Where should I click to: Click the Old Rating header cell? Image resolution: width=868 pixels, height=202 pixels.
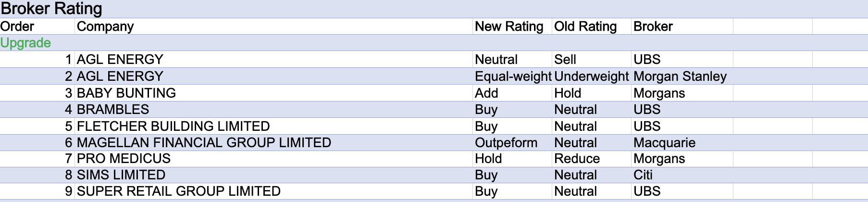[585, 26]
